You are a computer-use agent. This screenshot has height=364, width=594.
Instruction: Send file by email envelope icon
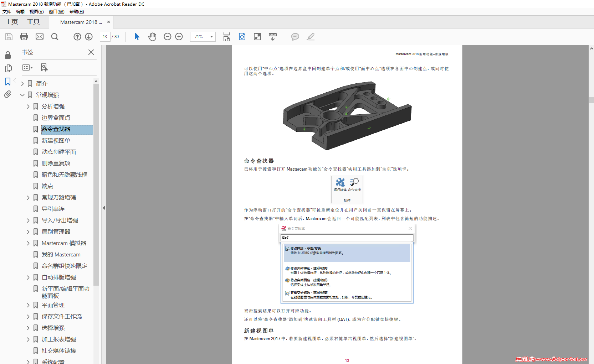(40, 37)
